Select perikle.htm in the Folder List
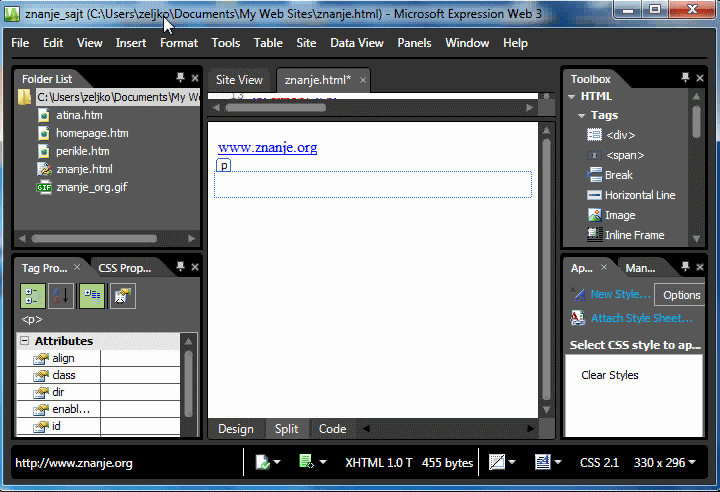 82,151
